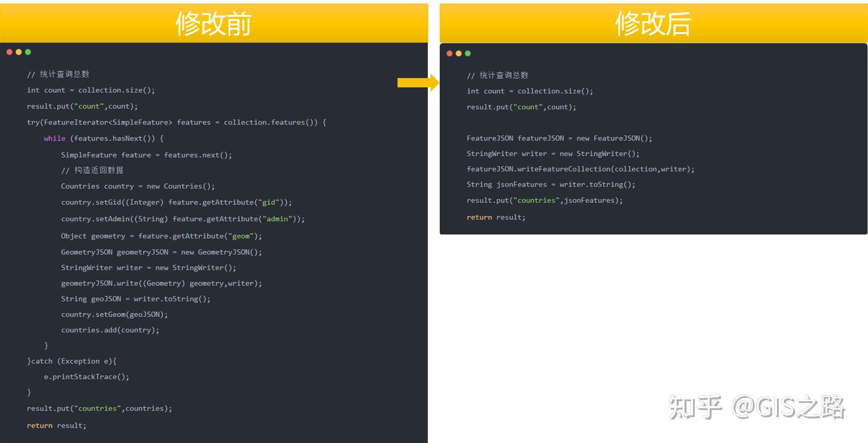The image size is (868, 443).
Task: Select the while keyword in the left code
Action: click(x=54, y=138)
